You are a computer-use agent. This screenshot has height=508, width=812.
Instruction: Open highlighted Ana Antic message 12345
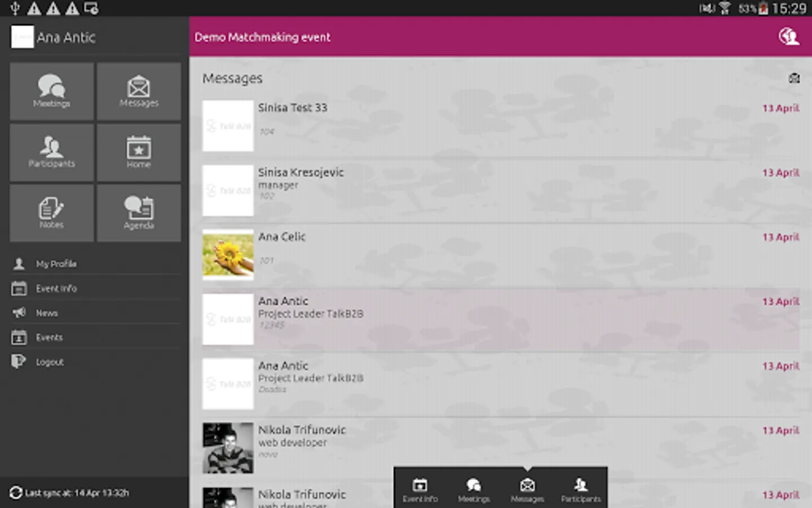[x=501, y=319]
